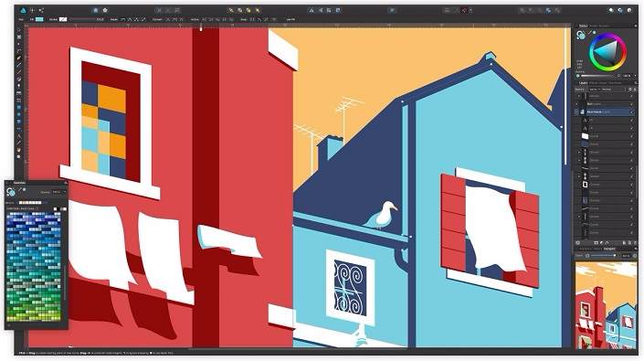Open the Navigator tab

click(609, 249)
